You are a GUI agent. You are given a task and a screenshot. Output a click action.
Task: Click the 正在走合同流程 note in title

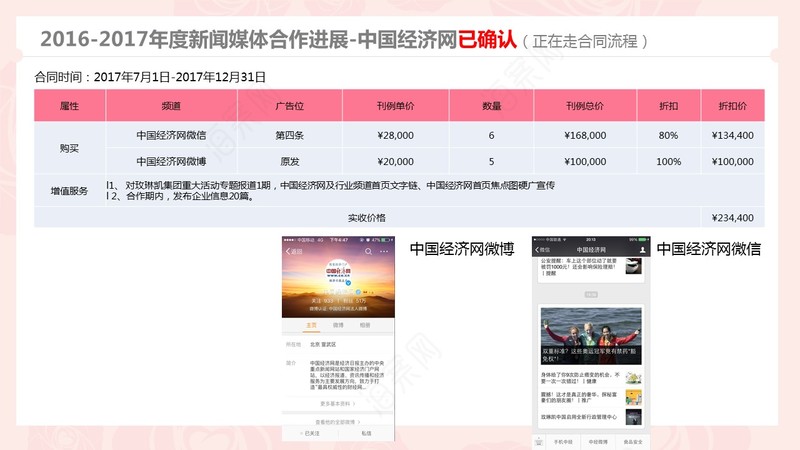(585, 41)
